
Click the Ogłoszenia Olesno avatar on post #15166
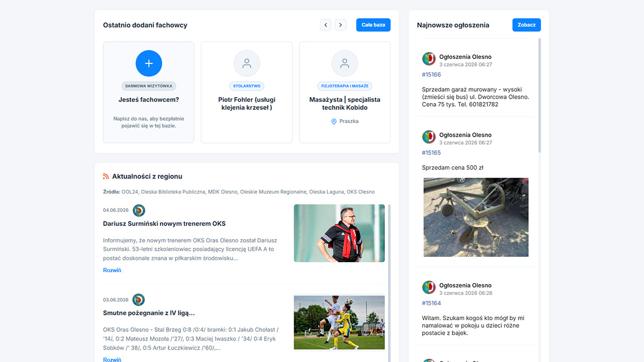point(429,58)
